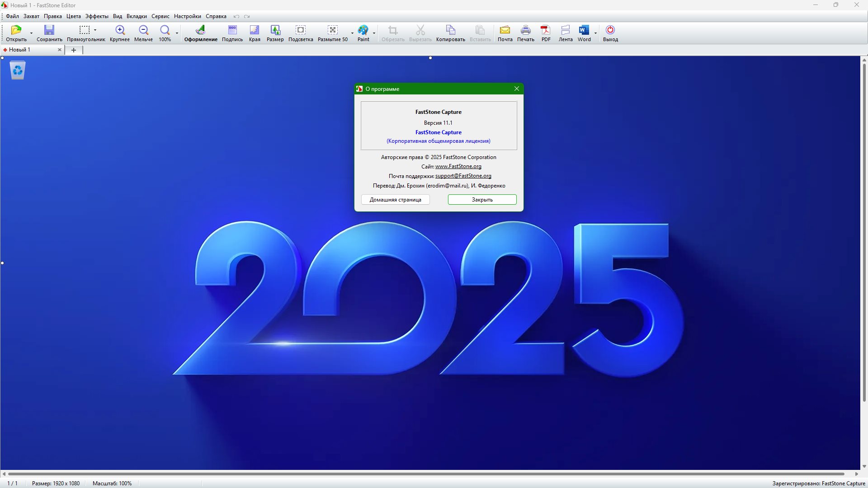Viewport: 868px width, 488px height.
Task: Expand the Open (Открыть) dropdown arrow
Action: (x=31, y=33)
